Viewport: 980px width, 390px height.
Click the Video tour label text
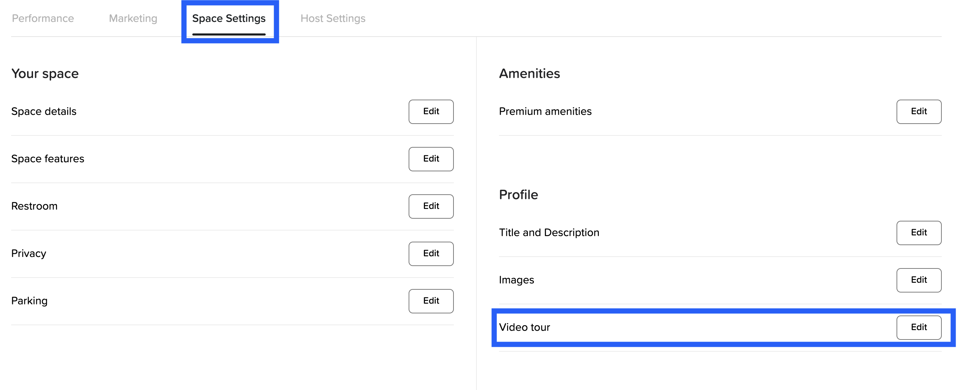coord(524,327)
